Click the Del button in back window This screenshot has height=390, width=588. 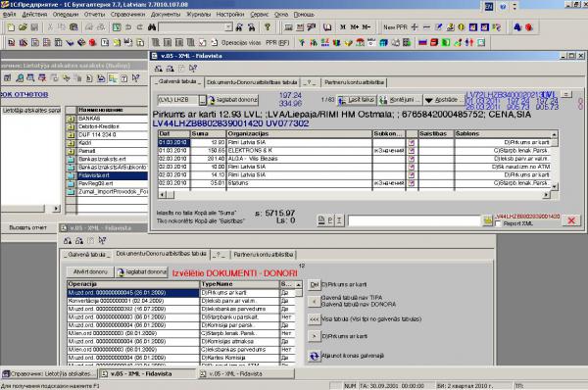click(x=314, y=284)
